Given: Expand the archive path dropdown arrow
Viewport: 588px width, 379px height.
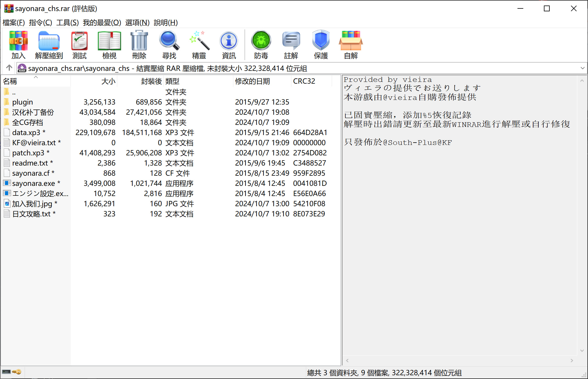Looking at the screenshot, I should [582, 68].
